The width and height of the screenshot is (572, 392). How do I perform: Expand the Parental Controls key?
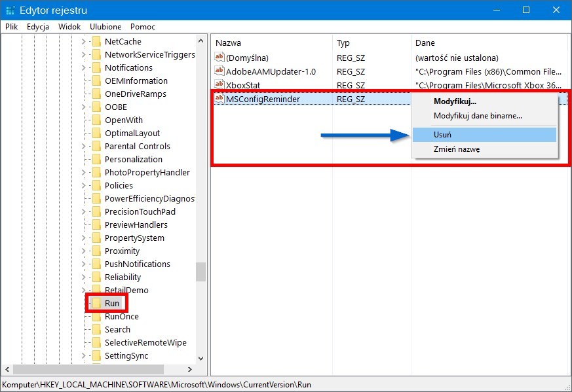point(83,147)
